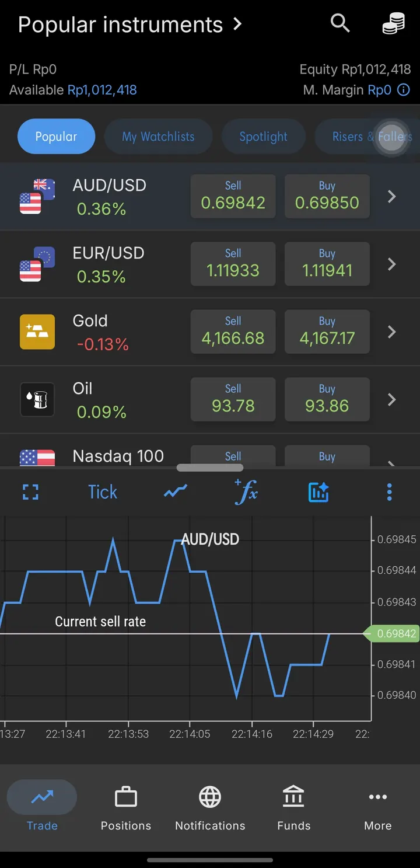Buy AUD/USD at 0.69850
This screenshot has width=420, height=868.
point(327,196)
